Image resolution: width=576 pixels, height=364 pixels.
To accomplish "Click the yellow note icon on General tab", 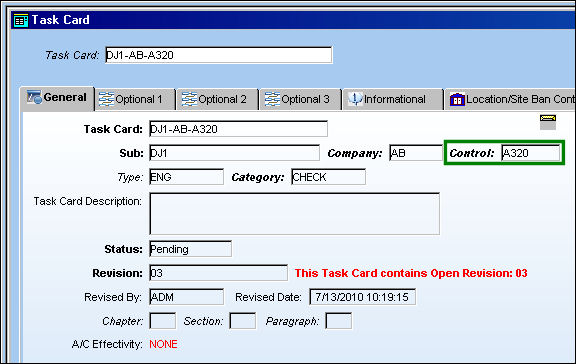I will [548, 122].
